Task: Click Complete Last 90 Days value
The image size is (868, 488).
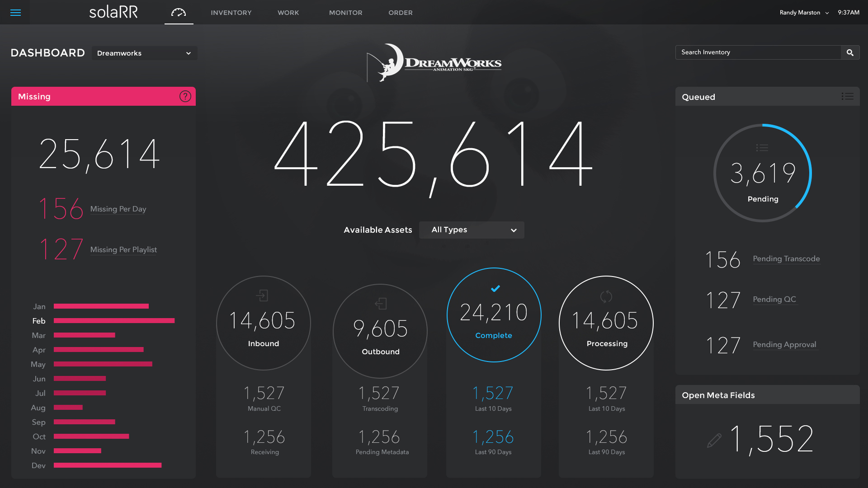Action: 493,437
